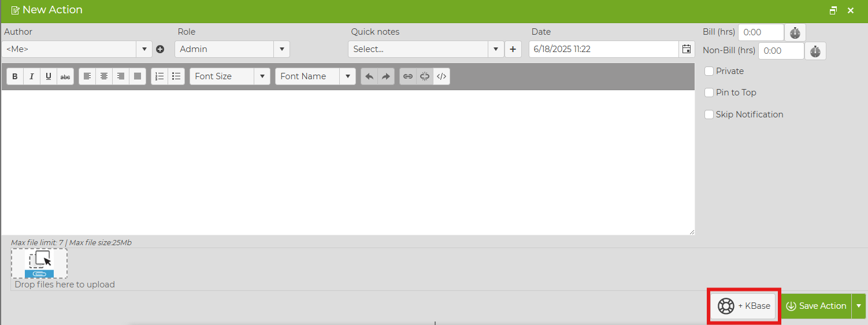Click the + KBase button
Image resolution: width=868 pixels, height=325 pixels.
pyautogui.click(x=743, y=306)
